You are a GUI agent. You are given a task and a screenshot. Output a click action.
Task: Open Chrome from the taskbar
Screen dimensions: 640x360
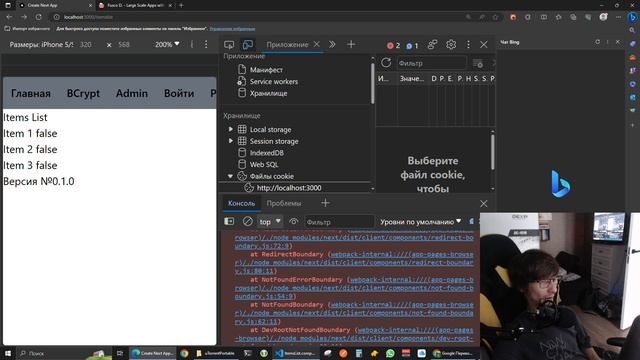tap(184, 353)
